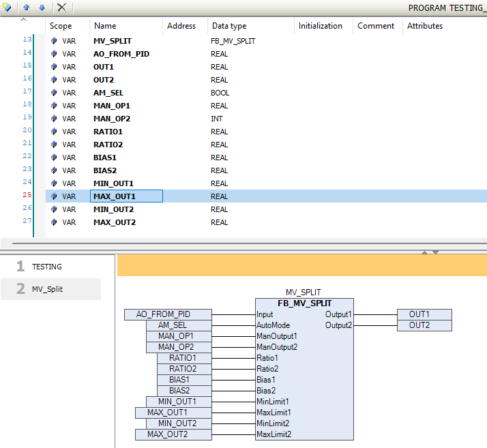Move variable down with the down arrow
The image size is (487, 448).
pyautogui.click(x=42, y=8)
